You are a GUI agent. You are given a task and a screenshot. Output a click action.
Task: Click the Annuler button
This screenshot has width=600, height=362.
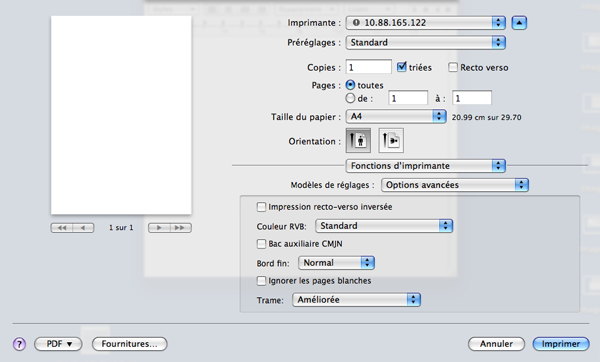pos(496,344)
